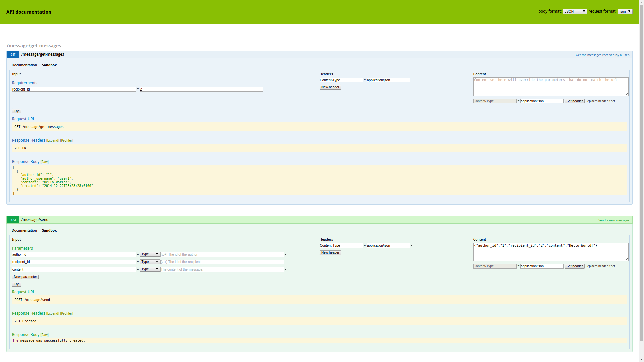Click New parameter button
This screenshot has height=362, width=644.
click(x=25, y=277)
